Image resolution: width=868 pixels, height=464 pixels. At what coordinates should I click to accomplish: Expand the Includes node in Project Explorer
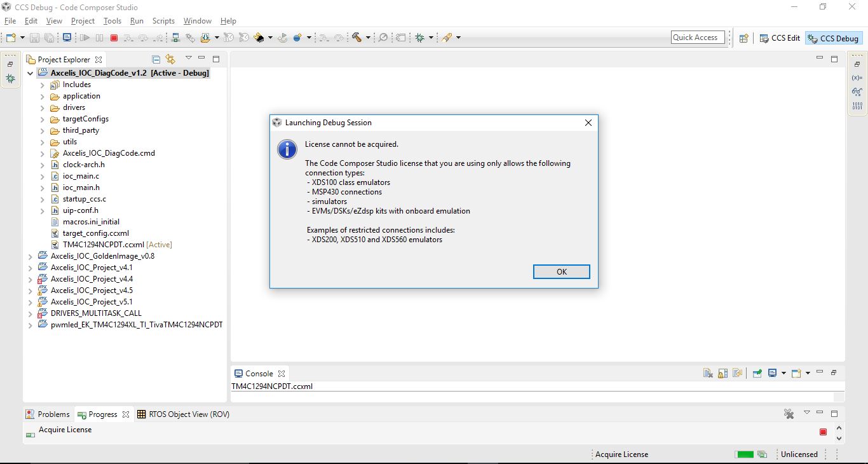(x=43, y=85)
